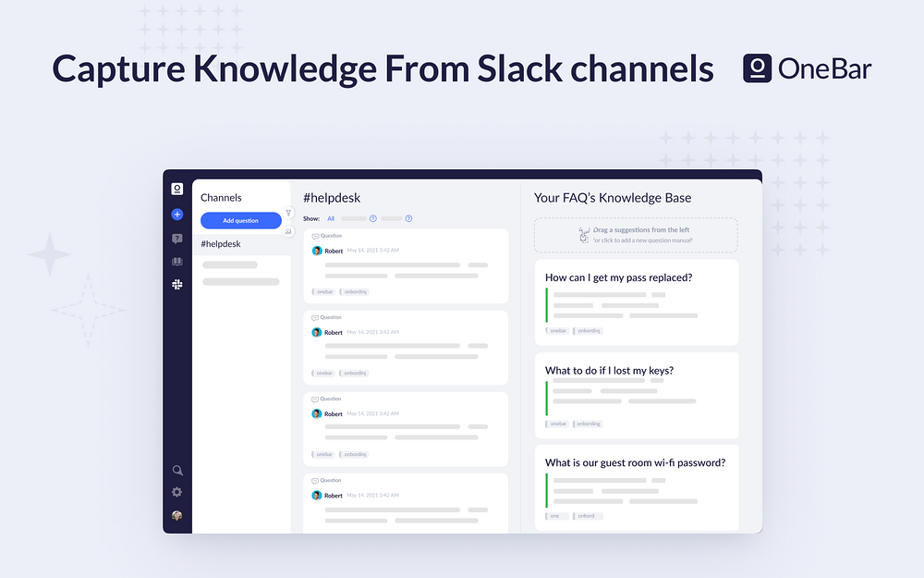This screenshot has width=924, height=578.
Task: Select the #helpdesk channel in the Channels list
Action: pyautogui.click(x=241, y=244)
